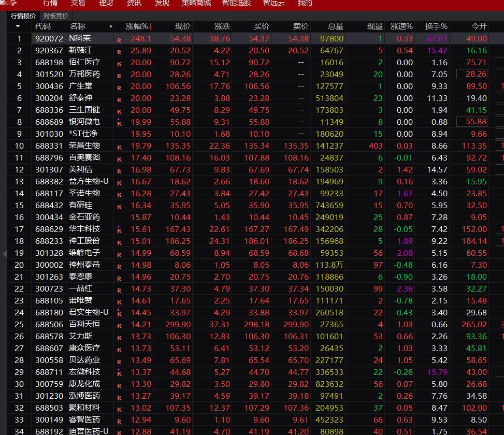Click the K marker icon beside 有研硅

click(x=119, y=207)
